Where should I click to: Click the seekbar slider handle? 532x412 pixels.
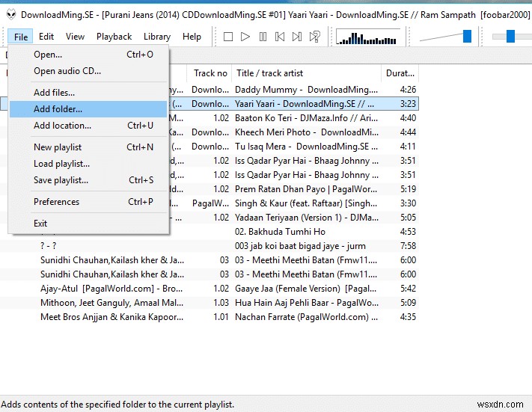click(x=510, y=37)
